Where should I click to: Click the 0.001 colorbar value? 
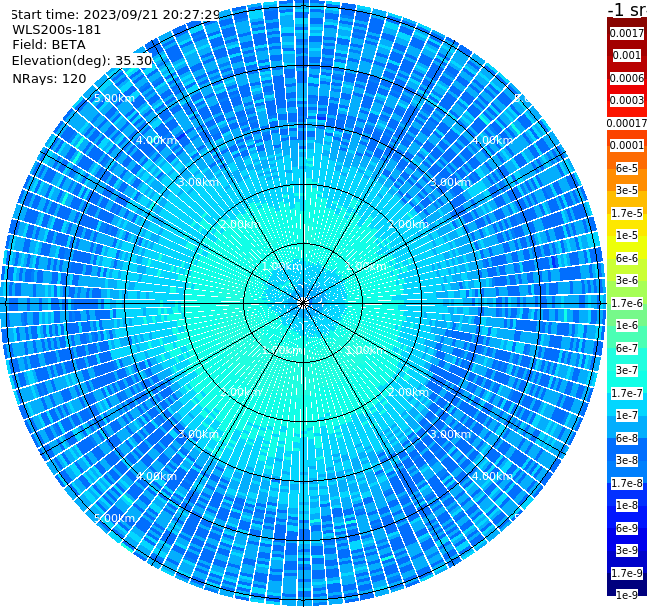point(627,55)
